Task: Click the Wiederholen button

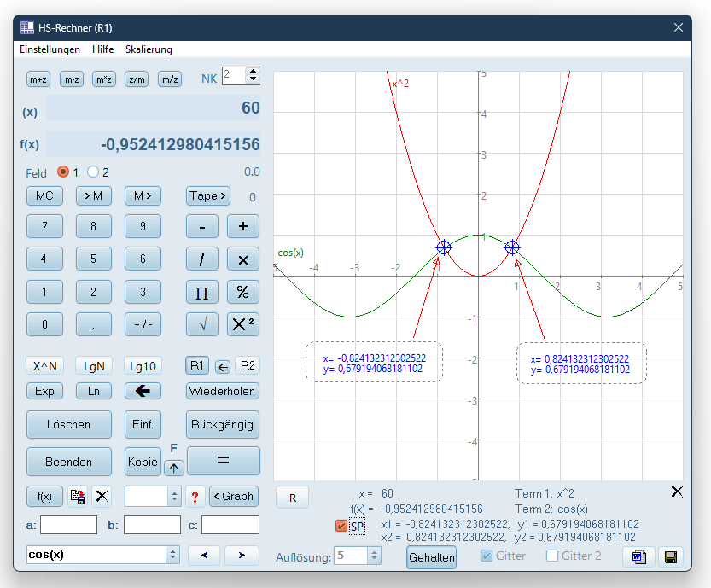Action: click(x=222, y=391)
